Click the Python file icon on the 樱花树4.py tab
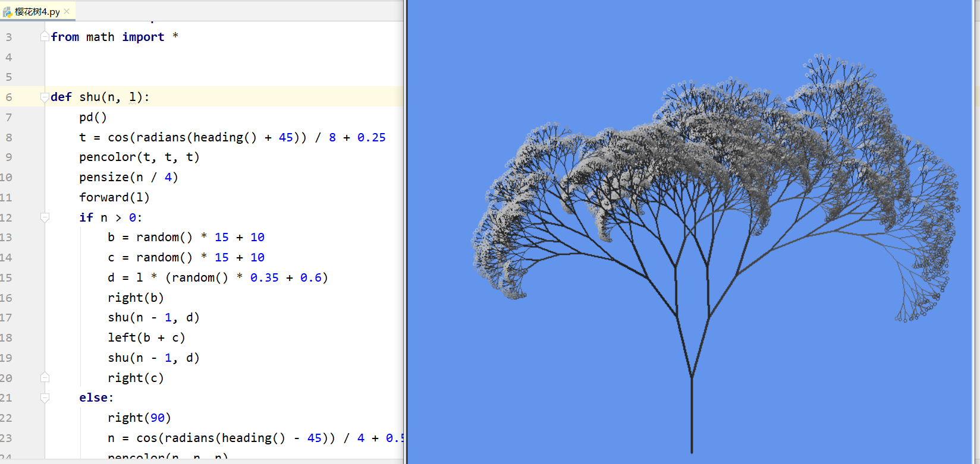980x464 pixels. click(7, 12)
